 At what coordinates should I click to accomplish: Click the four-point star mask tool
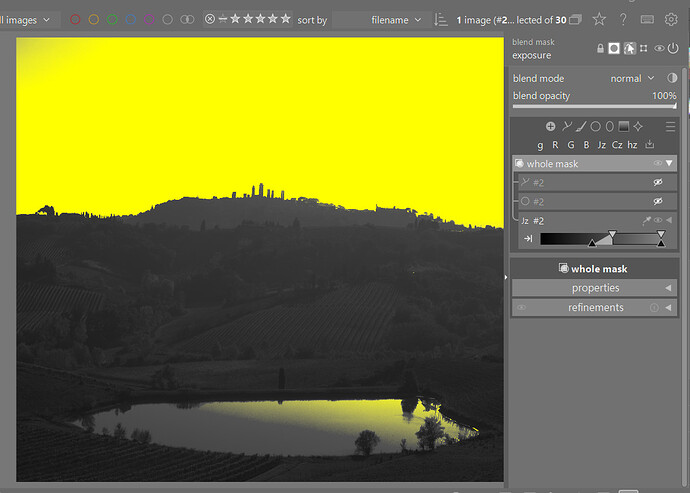tap(638, 126)
